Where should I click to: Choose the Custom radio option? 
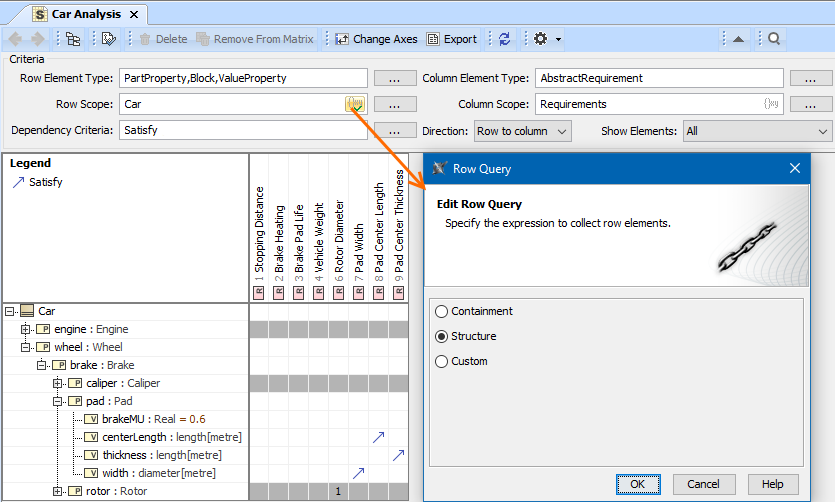442,362
